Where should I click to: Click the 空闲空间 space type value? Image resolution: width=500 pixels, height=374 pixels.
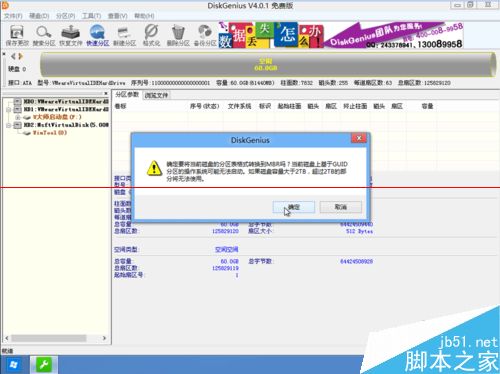(x=226, y=249)
